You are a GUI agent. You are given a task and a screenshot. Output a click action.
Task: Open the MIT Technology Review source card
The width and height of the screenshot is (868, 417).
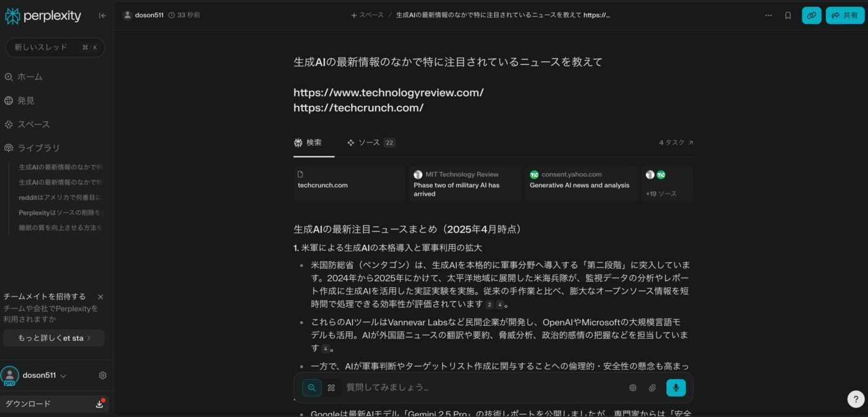[x=465, y=184]
